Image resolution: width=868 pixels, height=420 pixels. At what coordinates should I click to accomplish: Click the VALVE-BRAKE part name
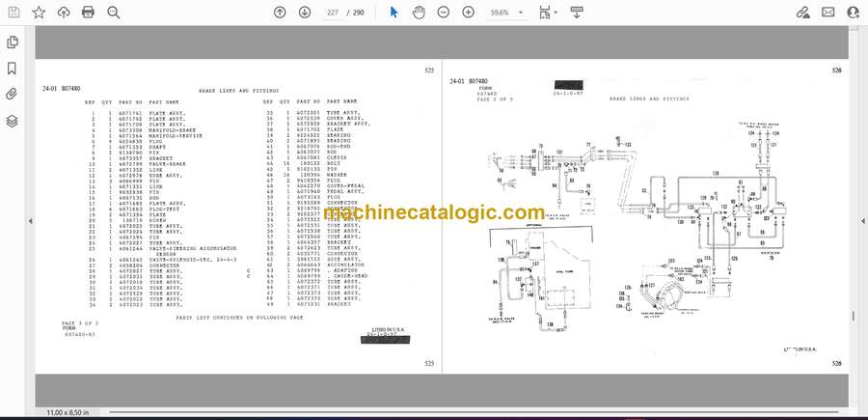pyautogui.click(x=167, y=164)
